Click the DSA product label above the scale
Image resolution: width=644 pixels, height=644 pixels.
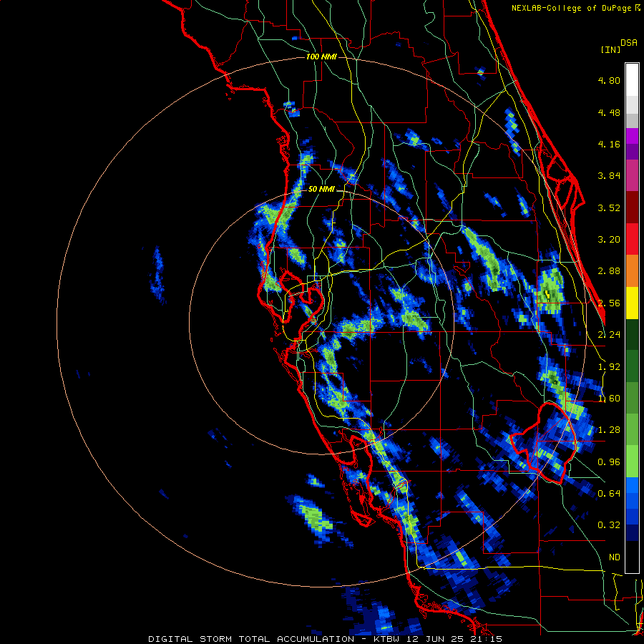pyautogui.click(x=629, y=43)
